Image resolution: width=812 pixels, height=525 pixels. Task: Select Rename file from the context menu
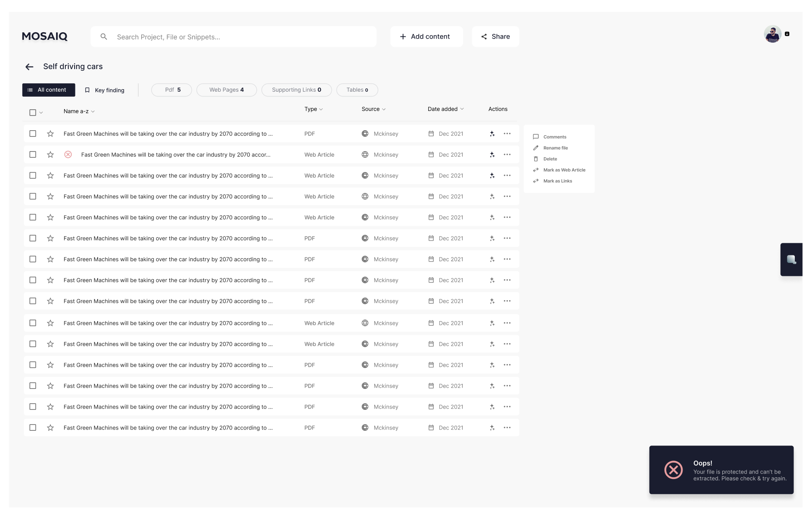tap(555, 148)
